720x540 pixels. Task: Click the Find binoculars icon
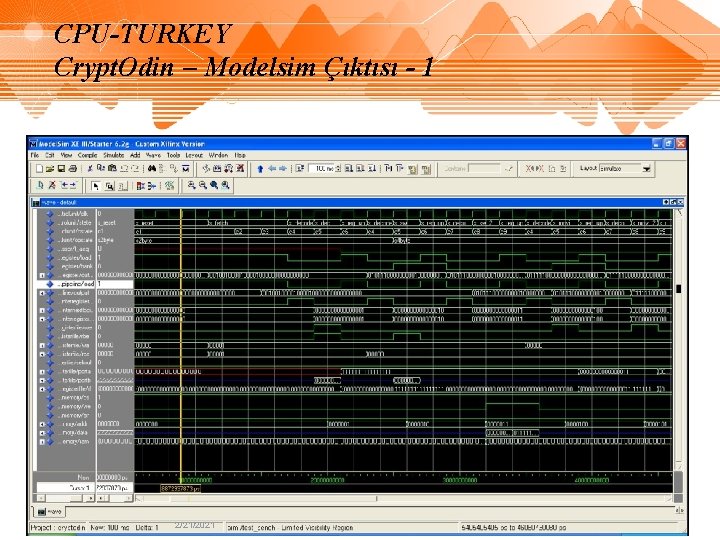point(152,169)
